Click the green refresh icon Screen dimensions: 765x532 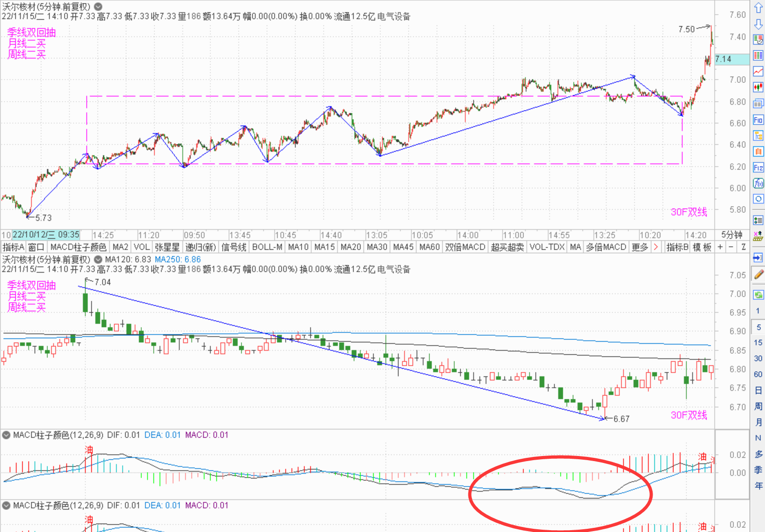(x=758, y=294)
